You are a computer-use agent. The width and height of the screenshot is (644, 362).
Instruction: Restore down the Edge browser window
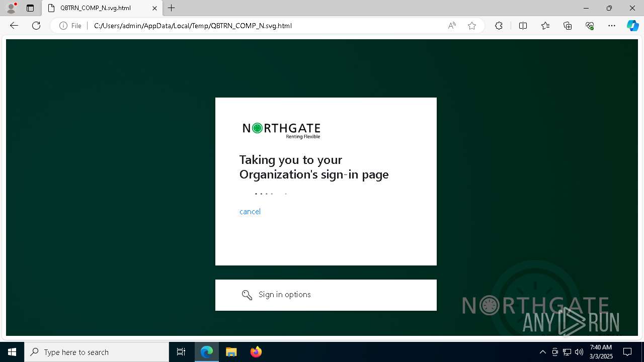[x=609, y=8]
